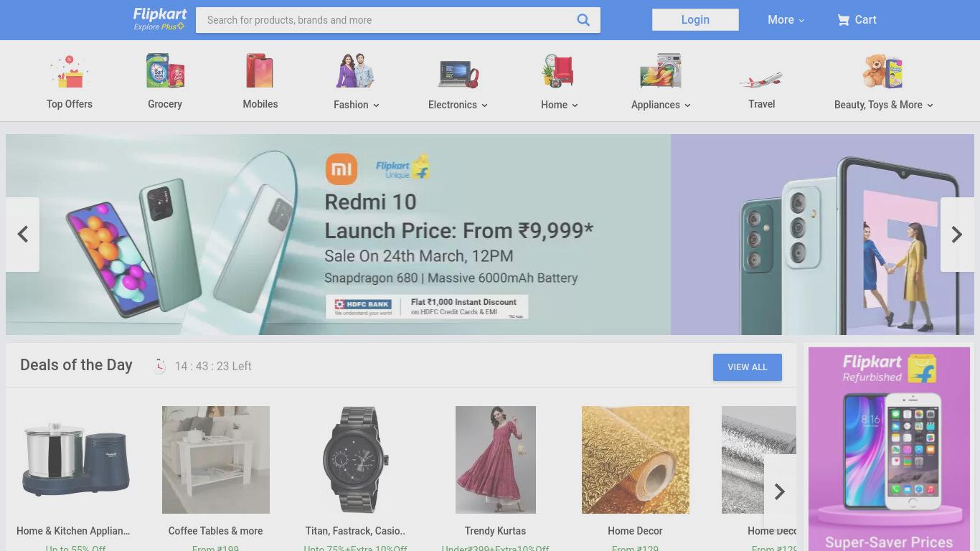Click the Deals of the Day heading

[x=76, y=365]
